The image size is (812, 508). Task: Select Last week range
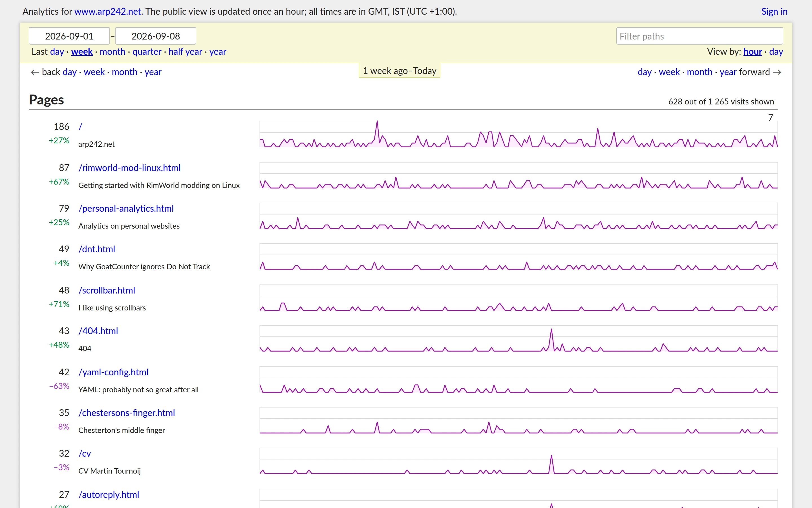pos(82,52)
